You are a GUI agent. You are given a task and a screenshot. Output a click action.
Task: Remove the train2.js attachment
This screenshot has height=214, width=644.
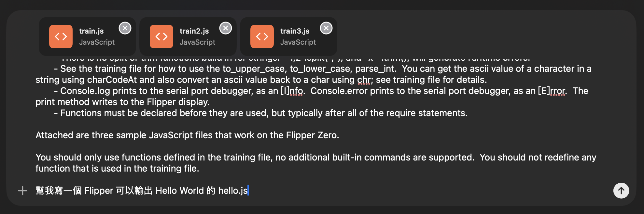226,28
